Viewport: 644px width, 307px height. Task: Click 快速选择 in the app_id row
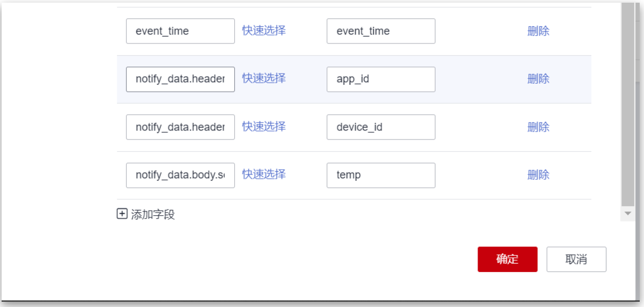[x=264, y=78]
